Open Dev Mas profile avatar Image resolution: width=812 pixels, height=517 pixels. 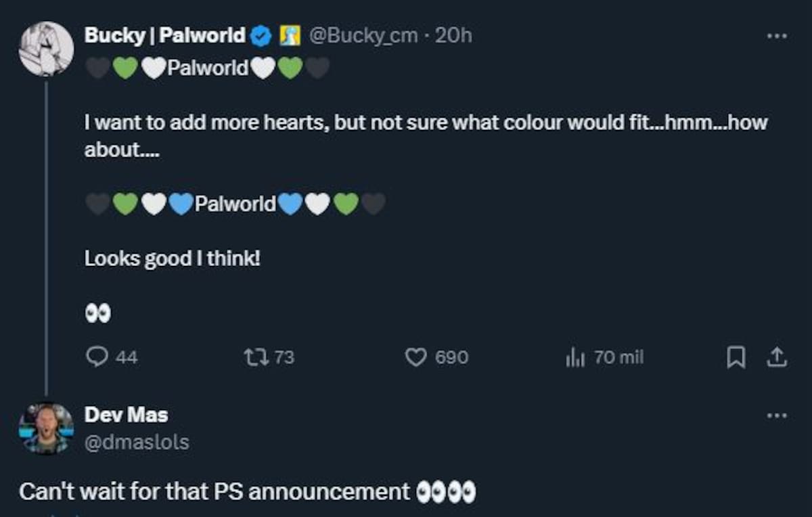tap(46, 428)
